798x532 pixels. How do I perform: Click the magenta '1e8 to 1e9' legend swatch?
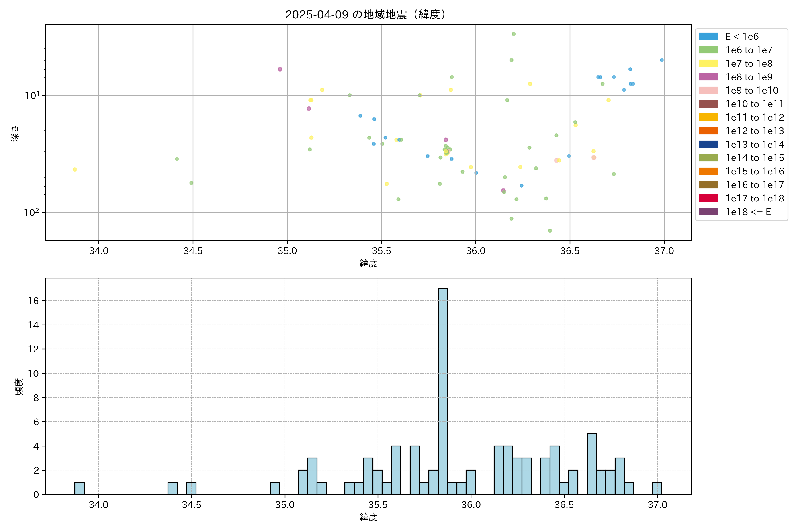coord(708,77)
